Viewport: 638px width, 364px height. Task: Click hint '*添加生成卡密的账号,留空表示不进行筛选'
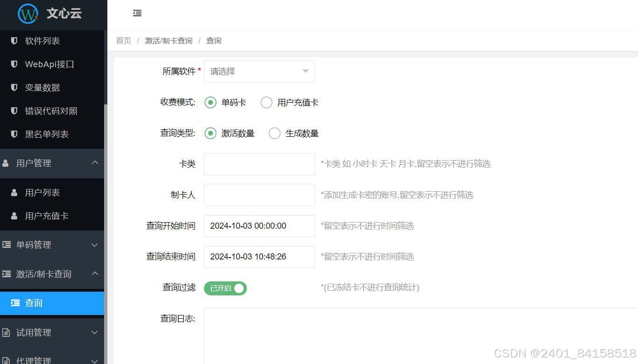tap(397, 195)
